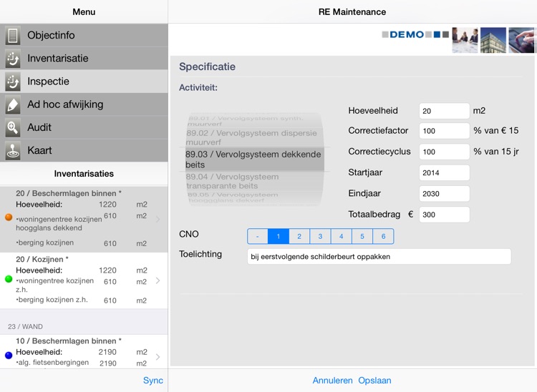Tap the Inspectie hand icon

13,82
